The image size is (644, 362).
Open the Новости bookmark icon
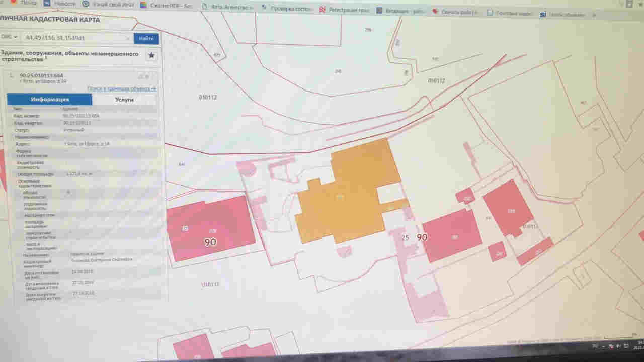tap(48, 4)
